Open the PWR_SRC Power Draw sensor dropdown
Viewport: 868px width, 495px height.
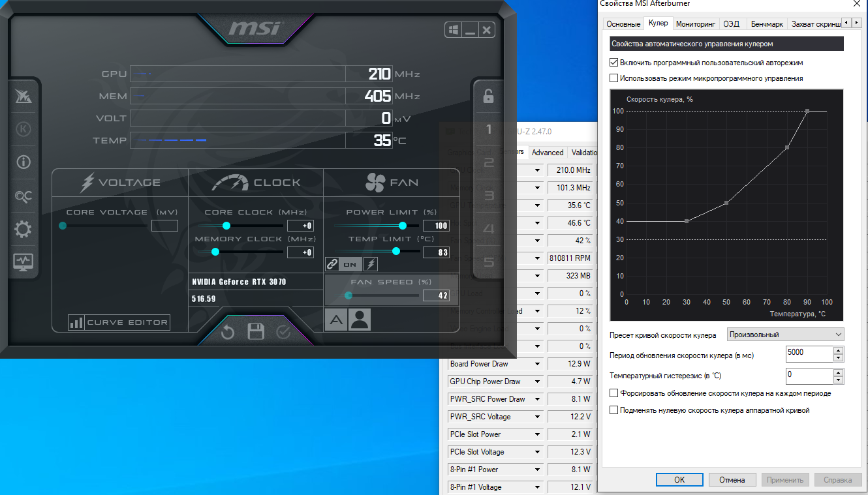pos(537,399)
